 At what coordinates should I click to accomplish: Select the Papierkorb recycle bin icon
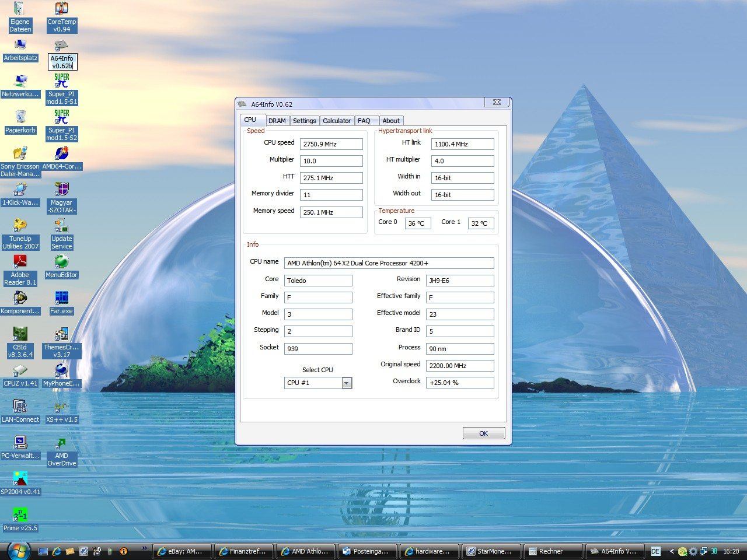20,123
